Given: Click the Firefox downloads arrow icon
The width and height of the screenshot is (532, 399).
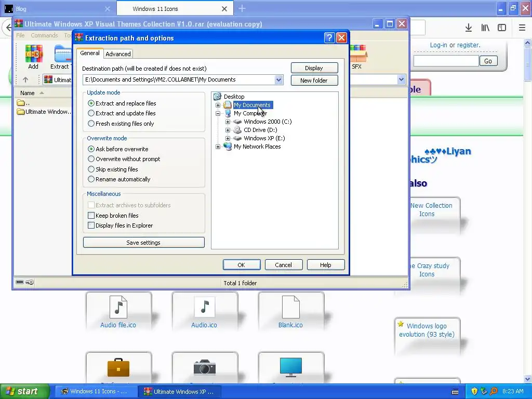Looking at the screenshot, I should click(x=469, y=28).
